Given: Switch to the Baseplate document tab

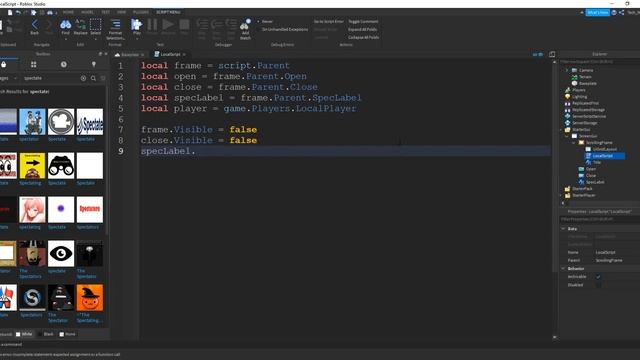Looking at the screenshot, I should click(x=130, y=54).
